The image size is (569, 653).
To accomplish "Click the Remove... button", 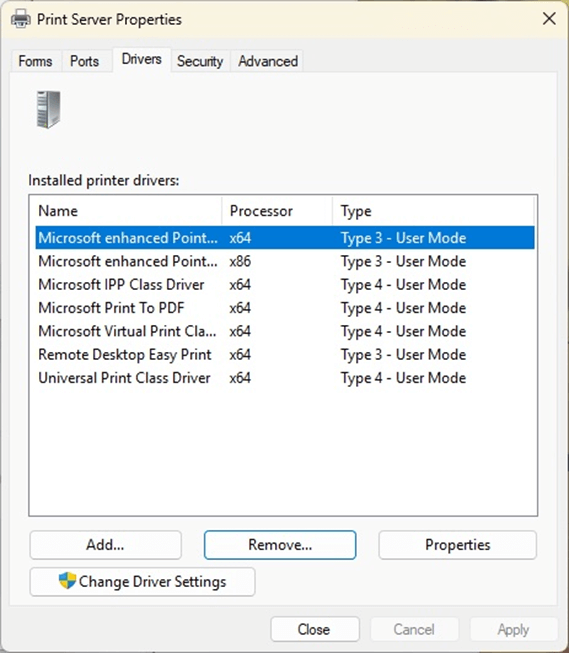I will click(x=280, y=545).
